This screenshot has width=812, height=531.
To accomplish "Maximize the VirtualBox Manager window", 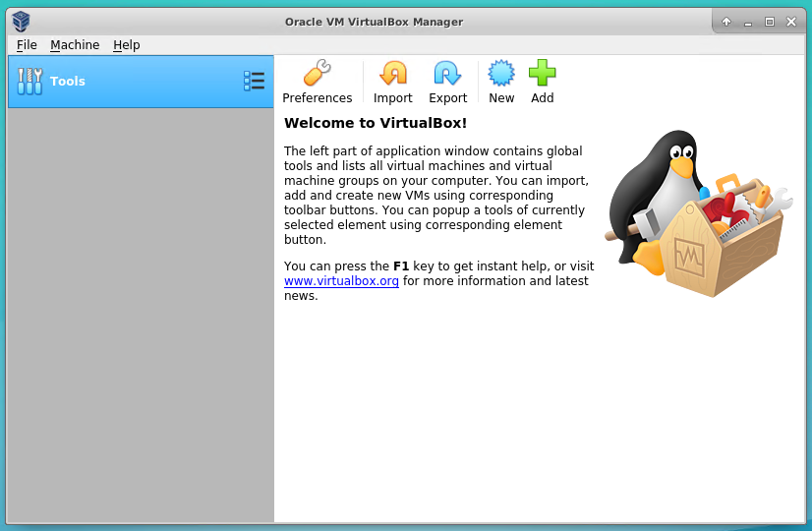I will (770, 22).
